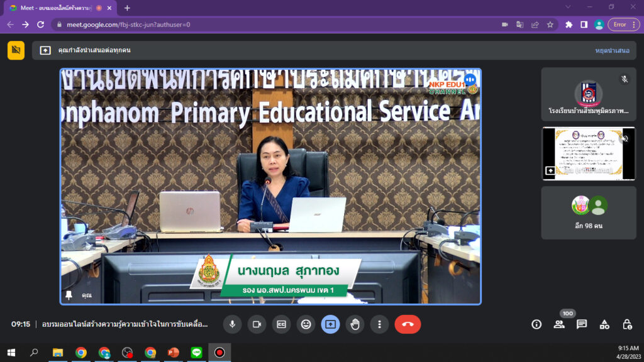Expand the tab search chevron in title bar
The width and height of the screenshot is (644, 362).
568,7
